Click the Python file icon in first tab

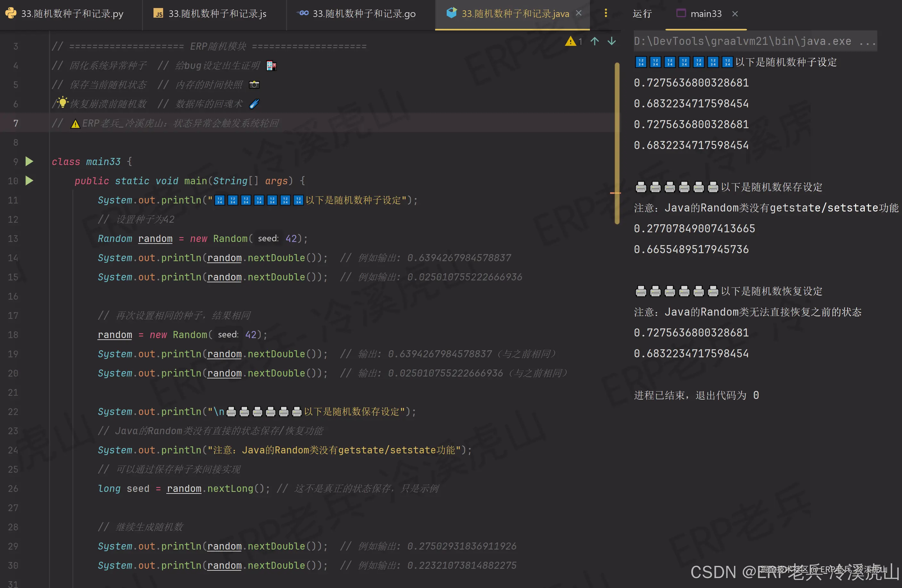[x=11, y=13]
